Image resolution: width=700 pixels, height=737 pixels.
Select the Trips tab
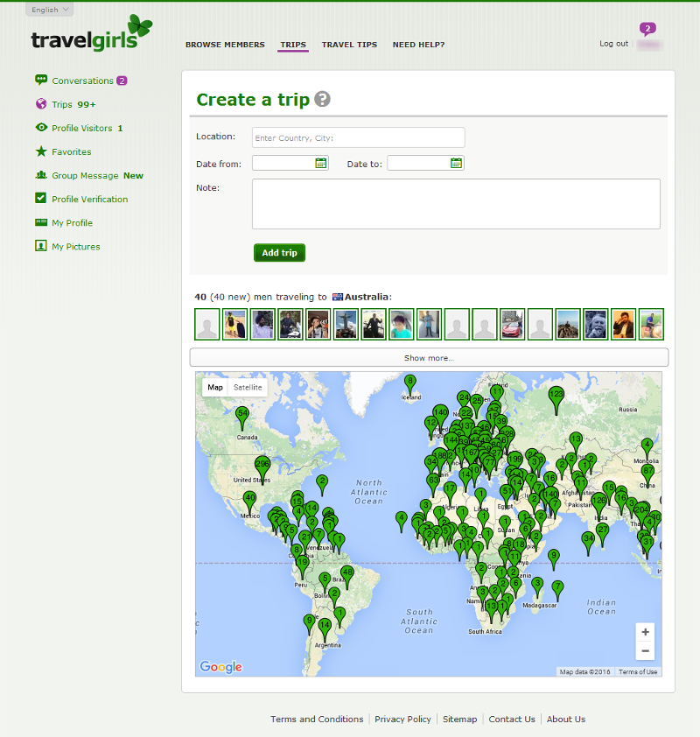coord(293,45)
